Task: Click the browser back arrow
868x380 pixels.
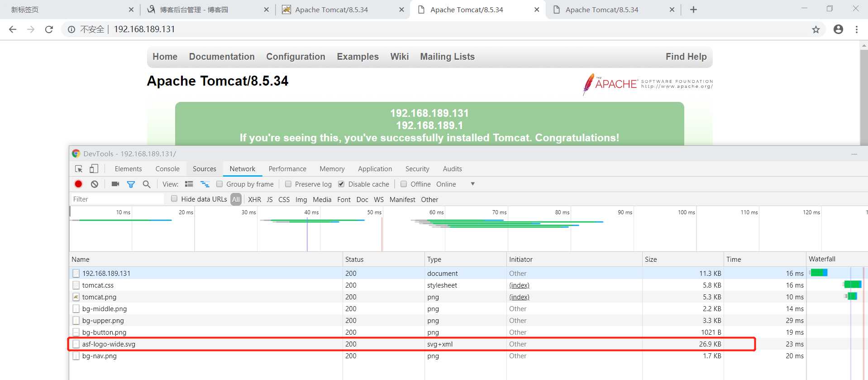Action: click(13, 29)
